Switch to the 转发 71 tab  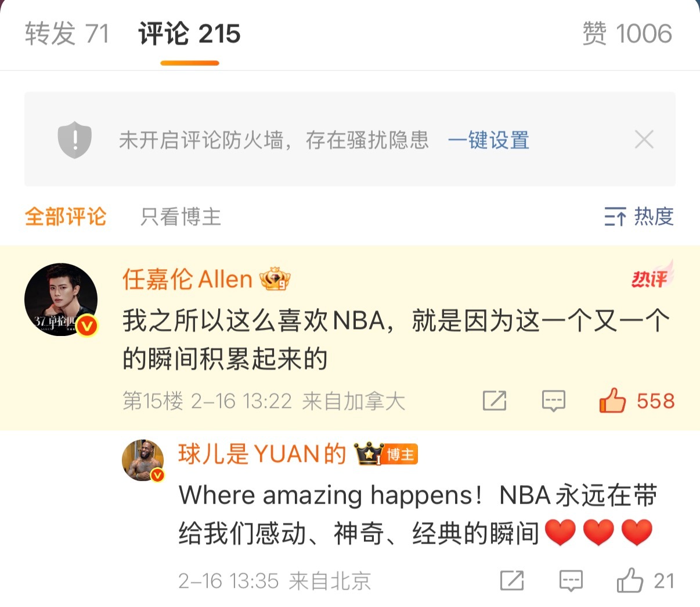[67, 34]
